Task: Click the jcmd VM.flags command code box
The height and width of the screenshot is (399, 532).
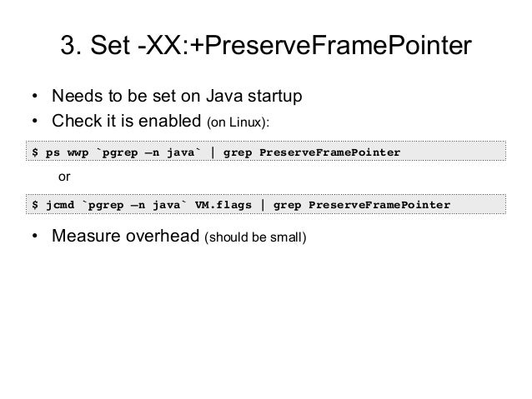Action: [266, 204]
